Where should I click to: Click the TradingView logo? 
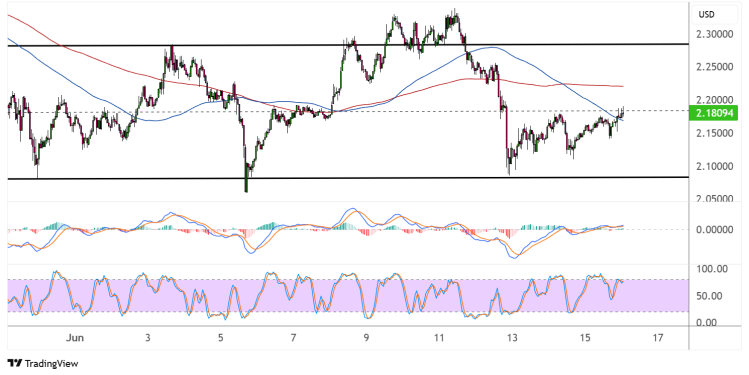(x=43, y=364)
